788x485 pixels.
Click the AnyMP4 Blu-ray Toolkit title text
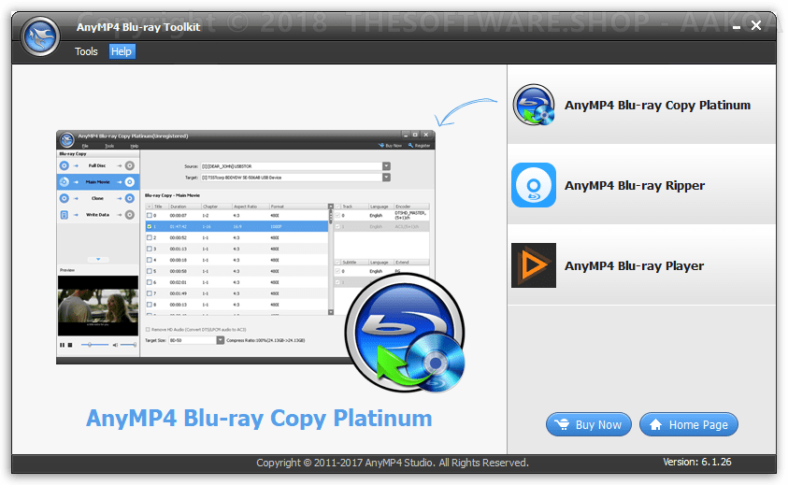(x=138, y=27)
